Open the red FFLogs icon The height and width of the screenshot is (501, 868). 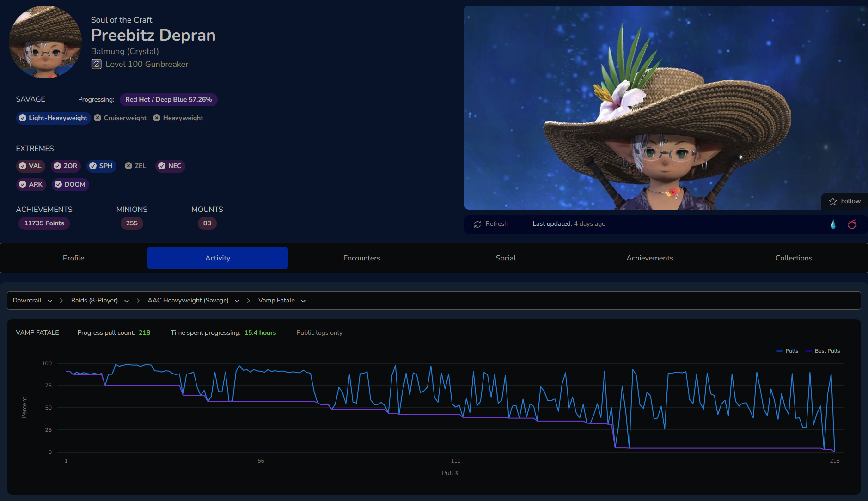click(852, 224)
